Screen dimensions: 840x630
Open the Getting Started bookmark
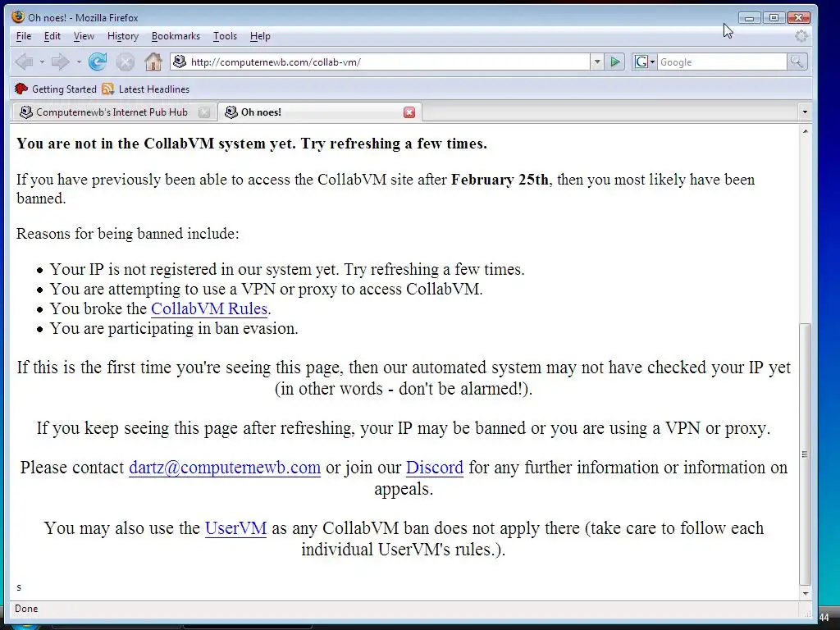[x=56, y=89]
